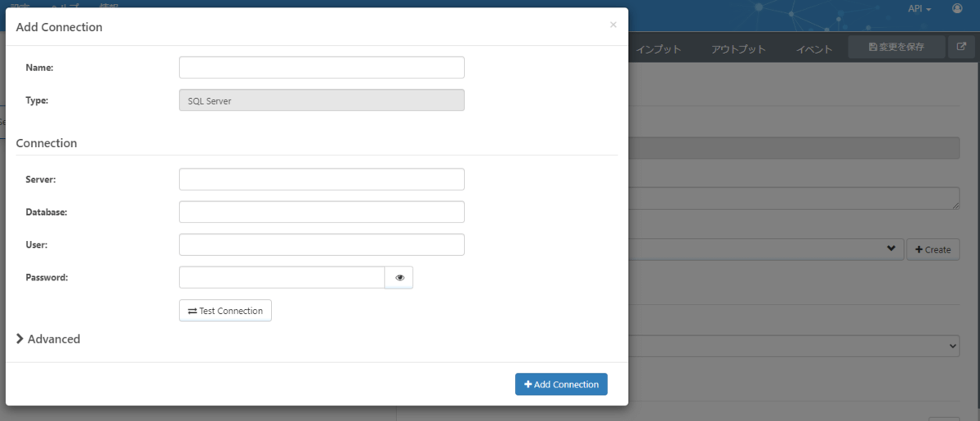Screen dimensions: 980x421
Task: Switch to the アウトプット tab
Action: click(738, 49)
